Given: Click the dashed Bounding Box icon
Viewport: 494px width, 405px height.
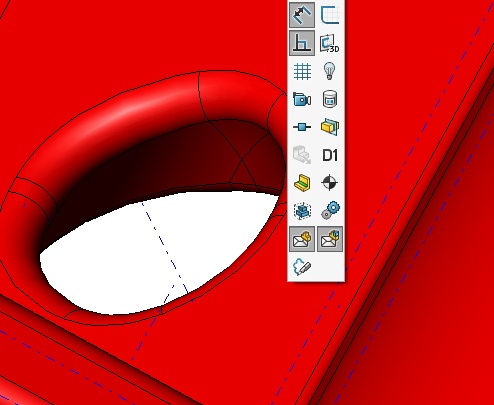Looking at the screenshot, I should pos(302,211).
